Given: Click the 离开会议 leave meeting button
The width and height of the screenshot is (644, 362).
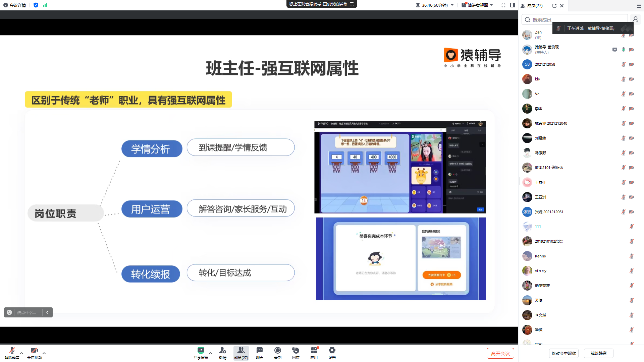Looking at the screenshot, I should pyautogui.click(x=500, y=353).
